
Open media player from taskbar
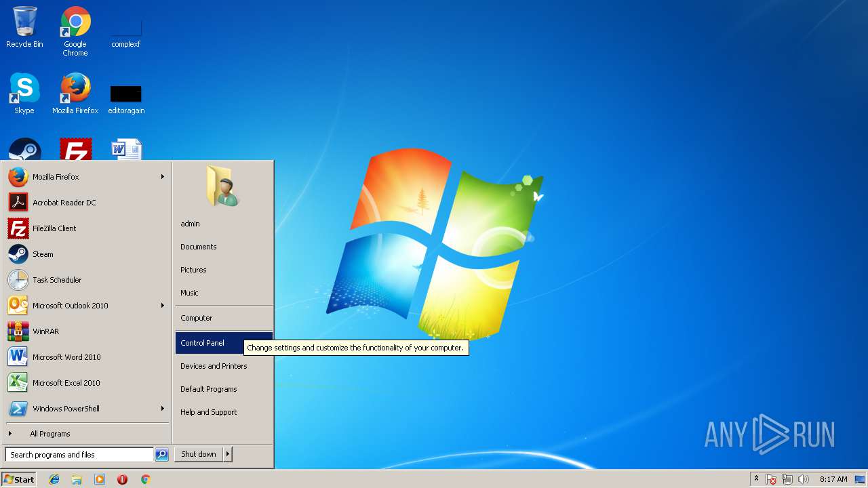[100, 479]
